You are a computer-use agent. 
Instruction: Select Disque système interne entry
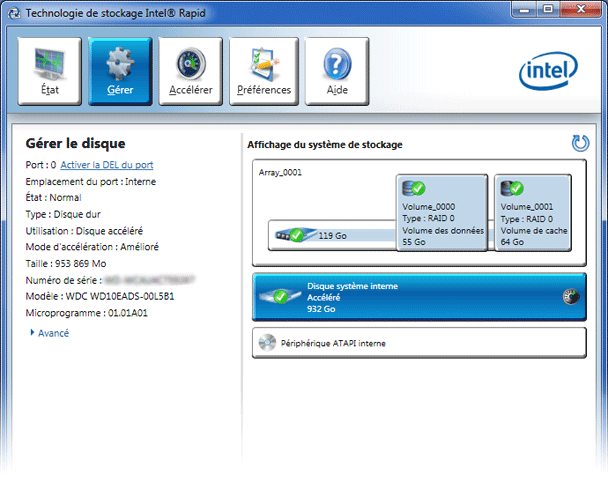pos(419,297)
